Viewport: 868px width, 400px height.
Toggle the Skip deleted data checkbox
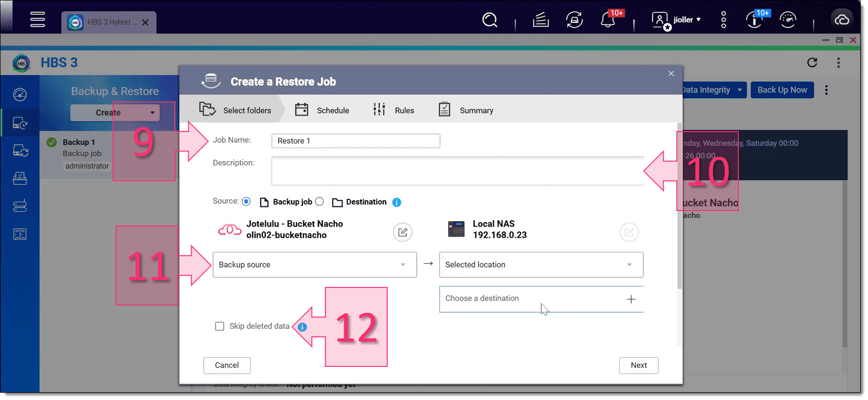[219, 326]
